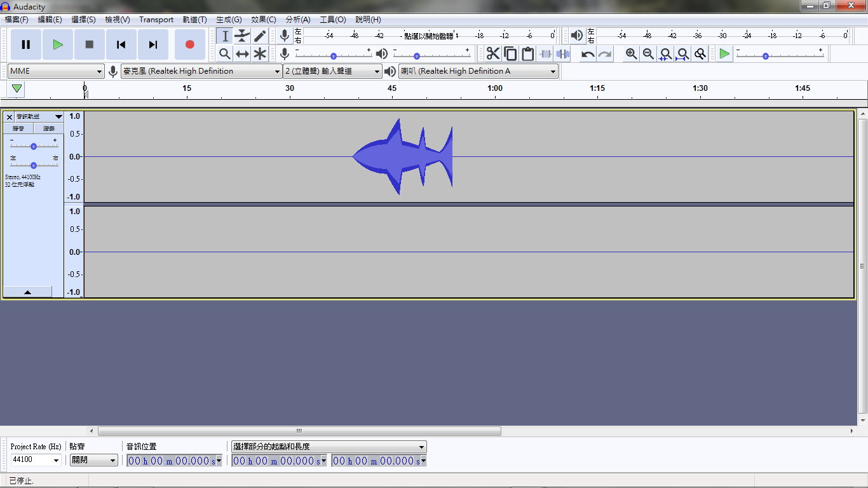Solo the track with 獨奏 button

coord(48,128)
